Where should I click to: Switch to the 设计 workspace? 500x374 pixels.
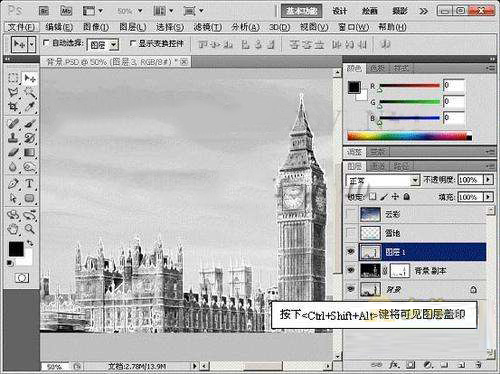point(339,11)
